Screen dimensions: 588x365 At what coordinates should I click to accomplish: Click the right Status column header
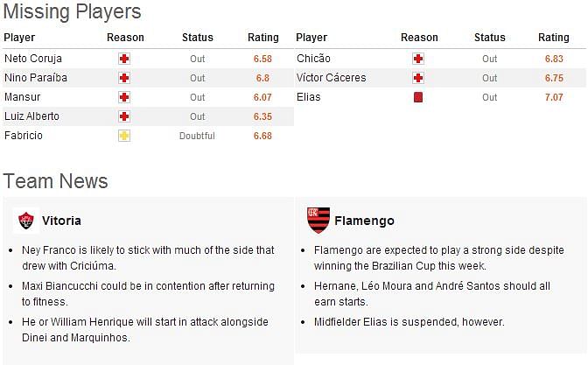[490, 38]
